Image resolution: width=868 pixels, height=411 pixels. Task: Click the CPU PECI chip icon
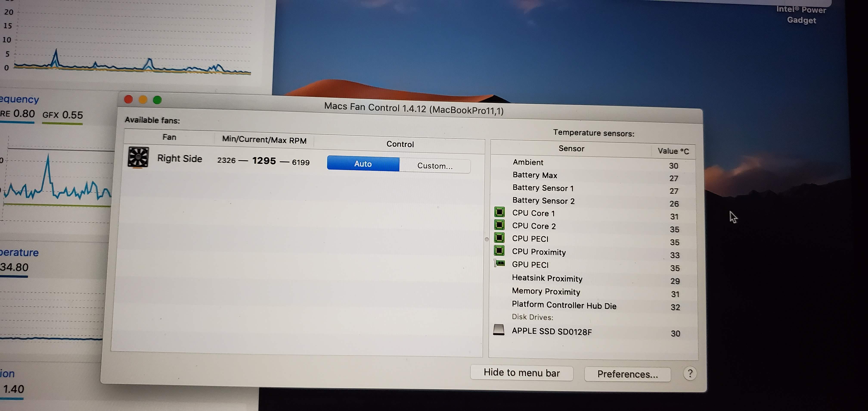pos(499,238)
